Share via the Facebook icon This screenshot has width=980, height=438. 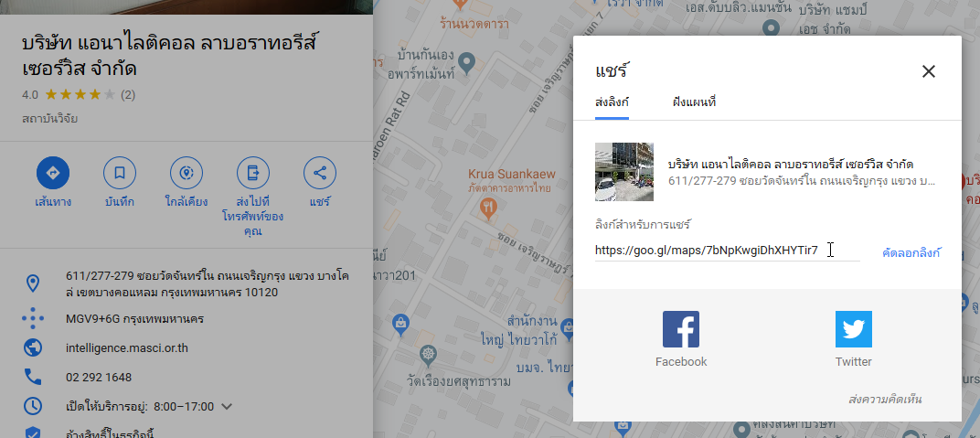click(681, 329)
